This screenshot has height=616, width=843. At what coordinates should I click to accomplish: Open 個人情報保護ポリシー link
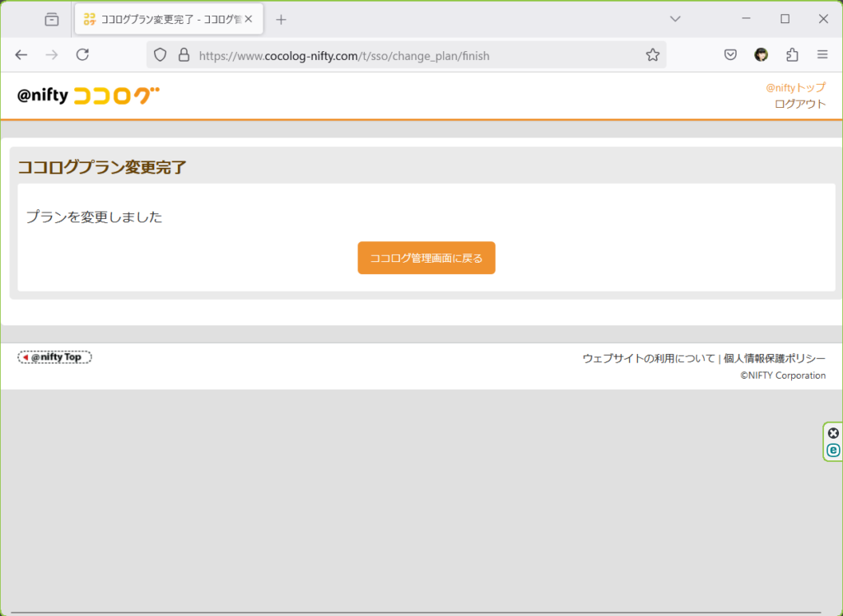tap(775, 358)
